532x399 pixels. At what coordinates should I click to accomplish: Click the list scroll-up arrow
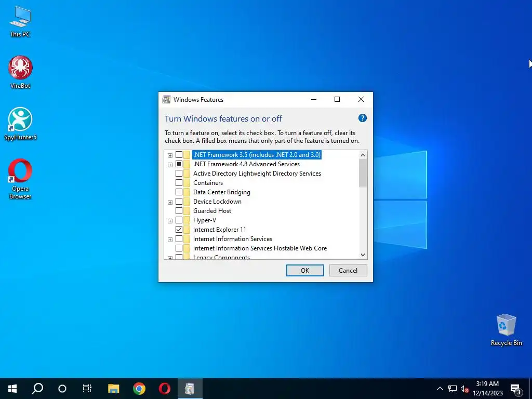363,155
